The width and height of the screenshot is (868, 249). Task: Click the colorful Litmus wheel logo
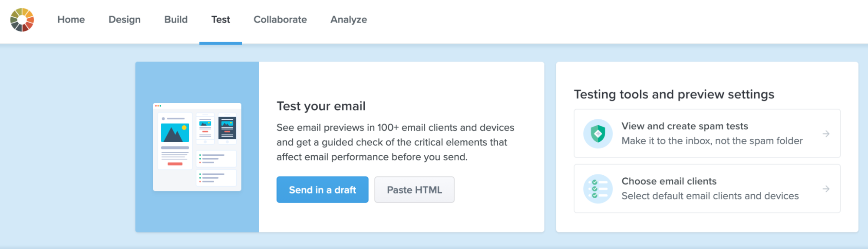22,20
